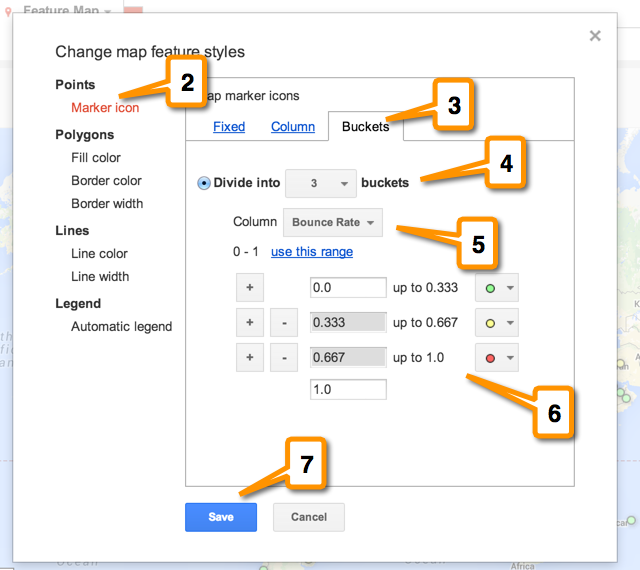The width and height of the screenshot is (640, 570).
Task: Open the Feature Map tab dropdown behind dialog
Action: (107, 11)
